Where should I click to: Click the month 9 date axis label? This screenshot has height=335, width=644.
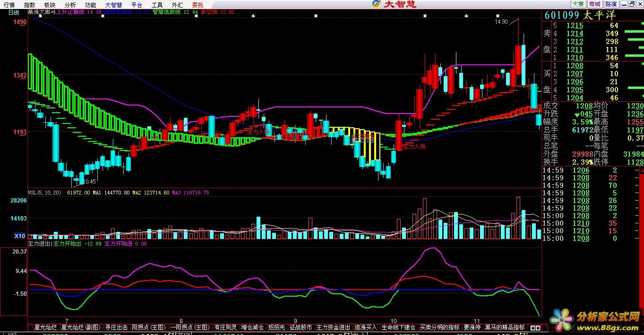click(x=295, y=320)
